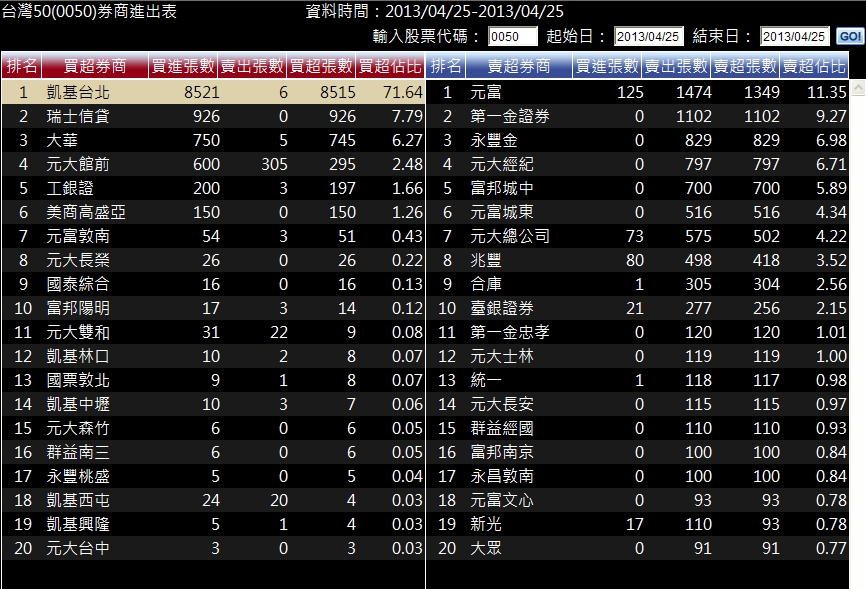Click the scroll-up arrow of the sell table
The height and width of the screenshot is (589, 866).
point(858,87)
